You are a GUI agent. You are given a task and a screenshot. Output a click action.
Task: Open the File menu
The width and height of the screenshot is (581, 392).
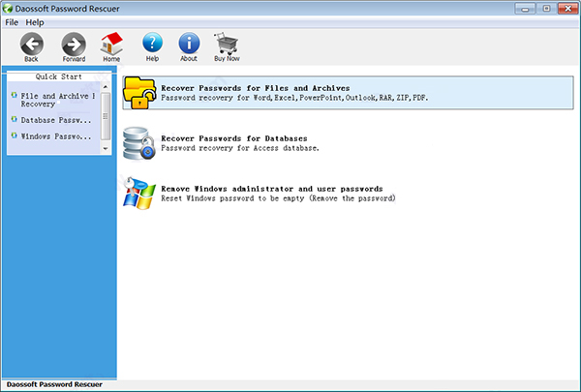12,22
